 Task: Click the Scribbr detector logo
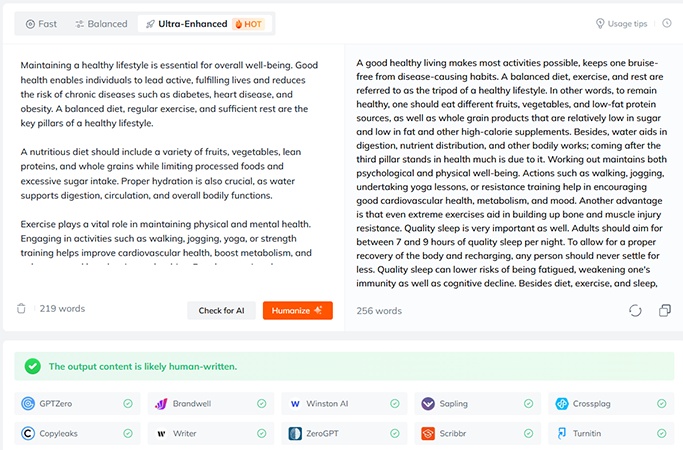(x=428, y=433)
